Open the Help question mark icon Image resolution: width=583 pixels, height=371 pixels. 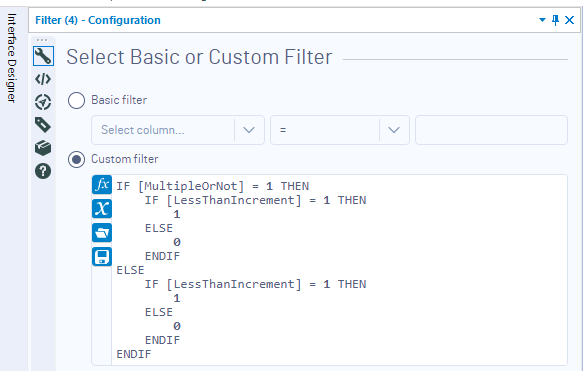43,171
